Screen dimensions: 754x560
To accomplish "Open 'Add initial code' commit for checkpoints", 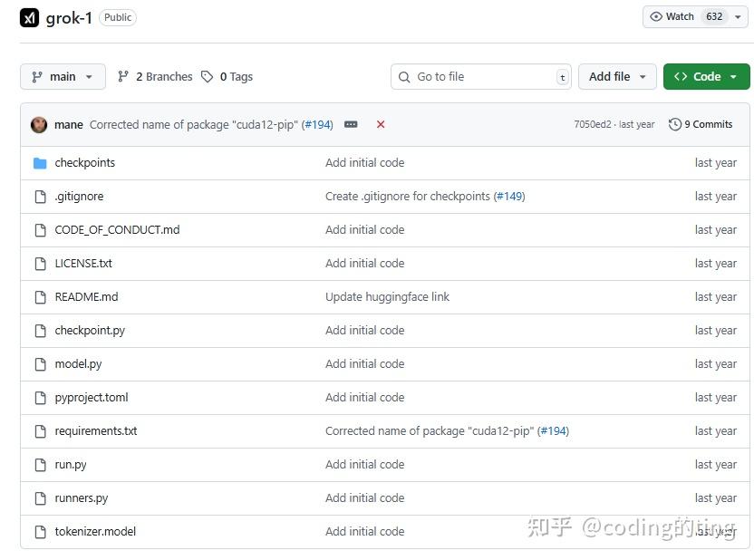I will 364,163.
